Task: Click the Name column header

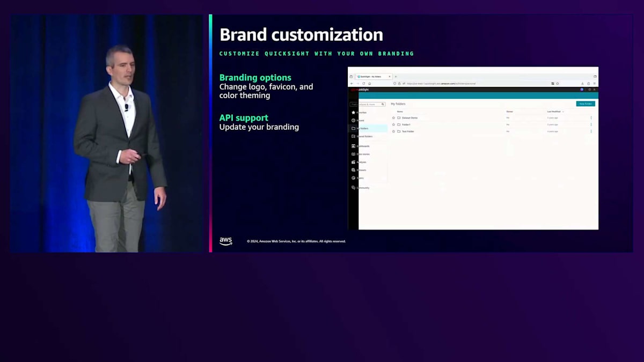Action: pos(400,112)
